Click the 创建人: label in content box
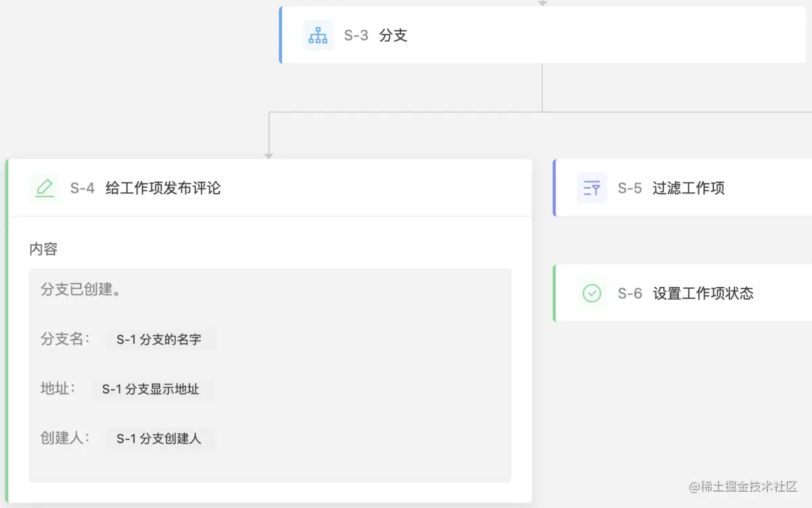Screen dimensions: 812x508 65,438
